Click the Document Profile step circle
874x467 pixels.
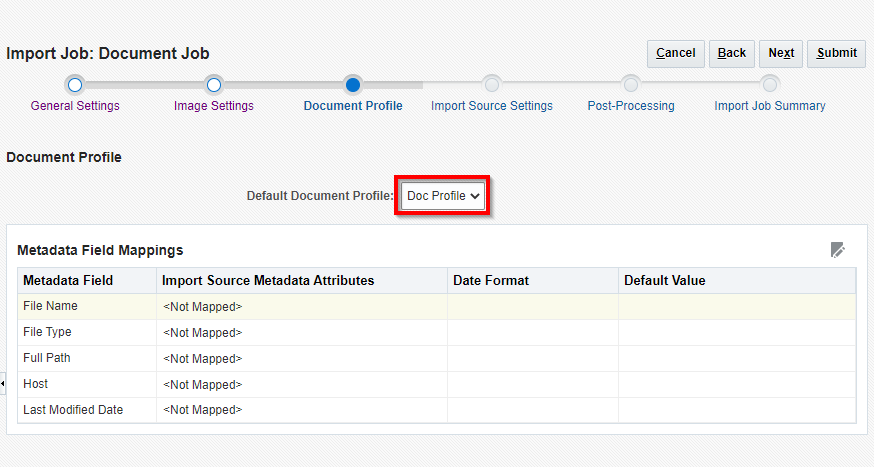pyautogui.click(x=353, y=85)
